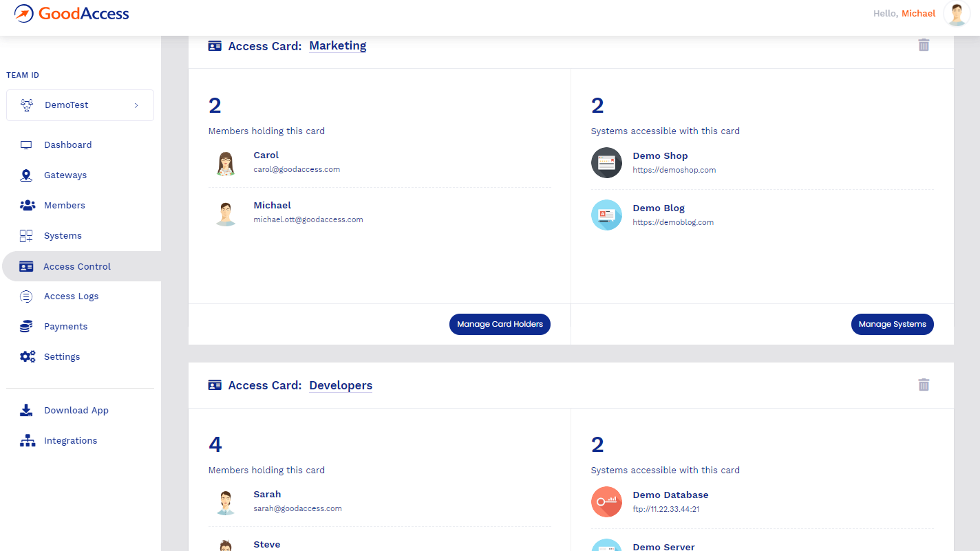Screen dimensions: 980x551
Task: Click the Demo Database key icon
Action: click(x=606, y=501)
